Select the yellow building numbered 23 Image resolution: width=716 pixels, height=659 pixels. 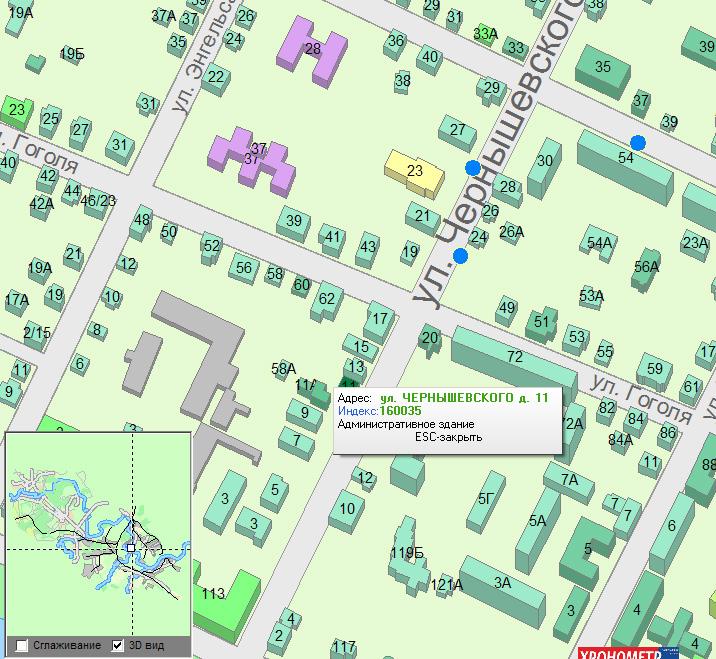tap(415, 171)
